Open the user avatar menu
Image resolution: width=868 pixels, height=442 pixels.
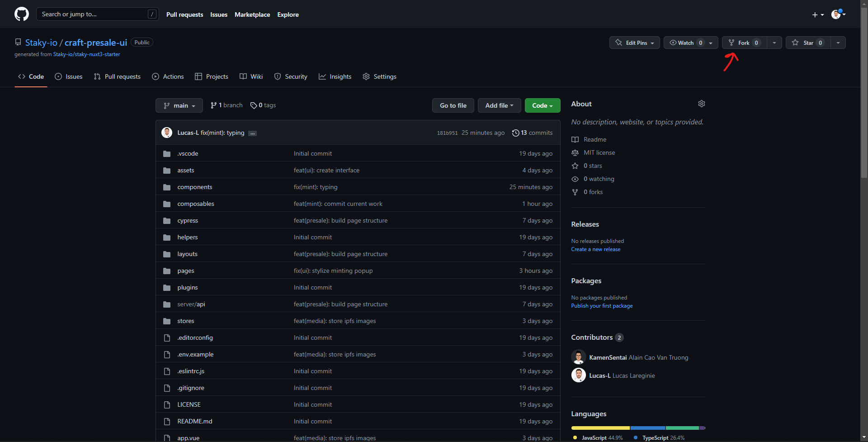[838, 14]
